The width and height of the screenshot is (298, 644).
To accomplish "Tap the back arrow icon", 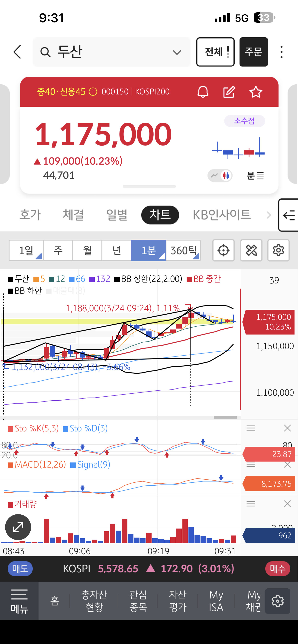I will coord(17,52).
